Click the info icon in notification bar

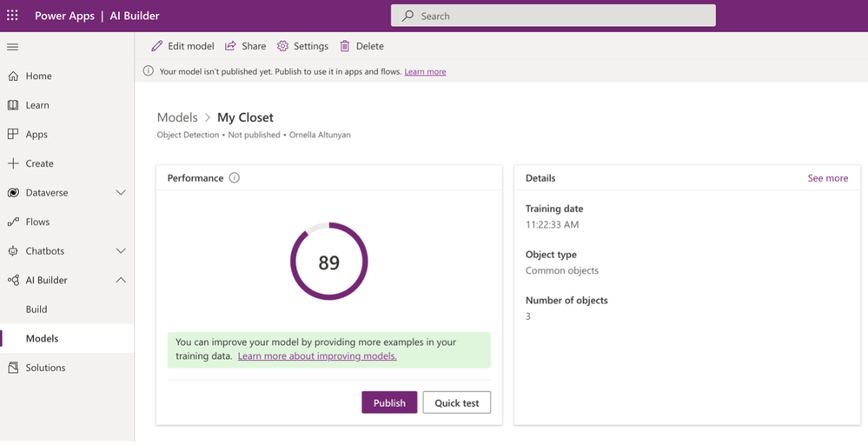(x=149, y=71)
